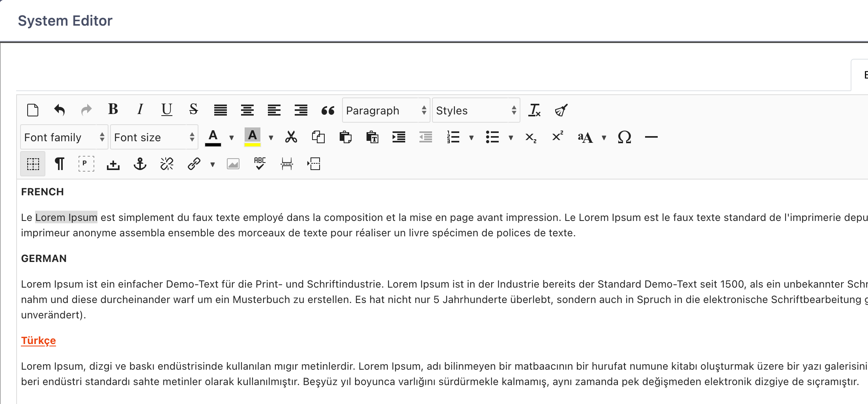This screenshot has width=868, height=404.
Task: Toggle superscript formatting
Action: coord(557,136)
